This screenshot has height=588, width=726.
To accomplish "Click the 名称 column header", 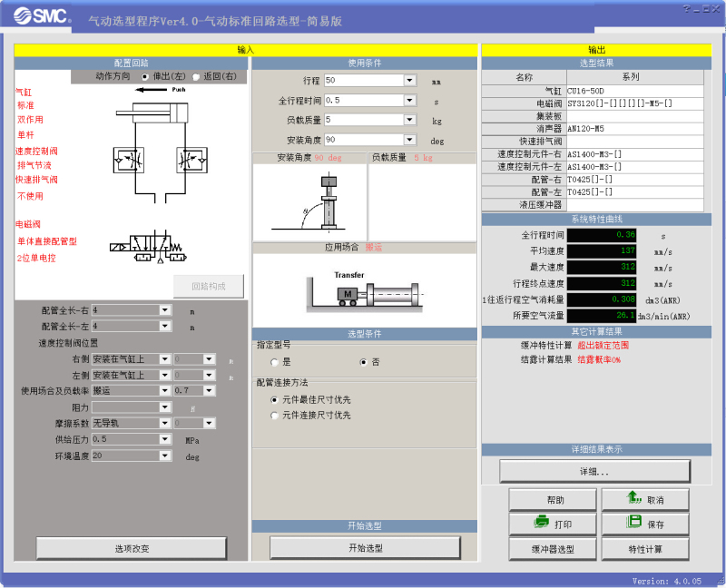I will tap(525, 77).
